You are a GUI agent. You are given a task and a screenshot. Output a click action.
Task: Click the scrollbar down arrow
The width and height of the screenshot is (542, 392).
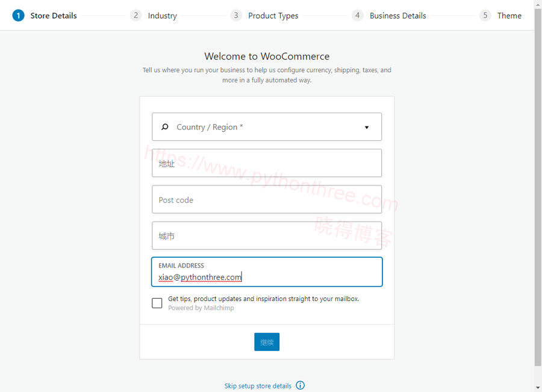(538, 388)
